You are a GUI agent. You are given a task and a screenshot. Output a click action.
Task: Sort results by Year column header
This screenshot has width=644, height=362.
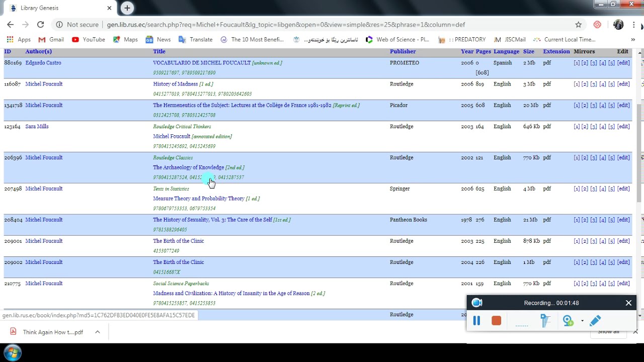467,51
